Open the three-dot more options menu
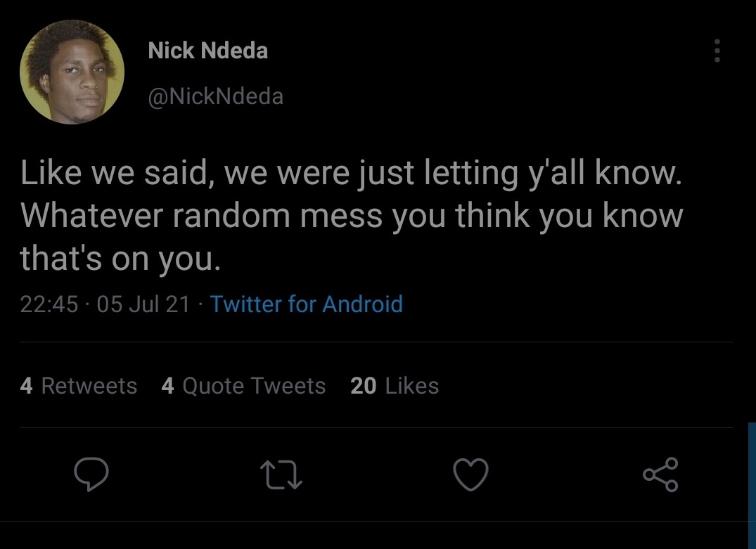Viewport: 756px width, 549px height. (717, 51)
